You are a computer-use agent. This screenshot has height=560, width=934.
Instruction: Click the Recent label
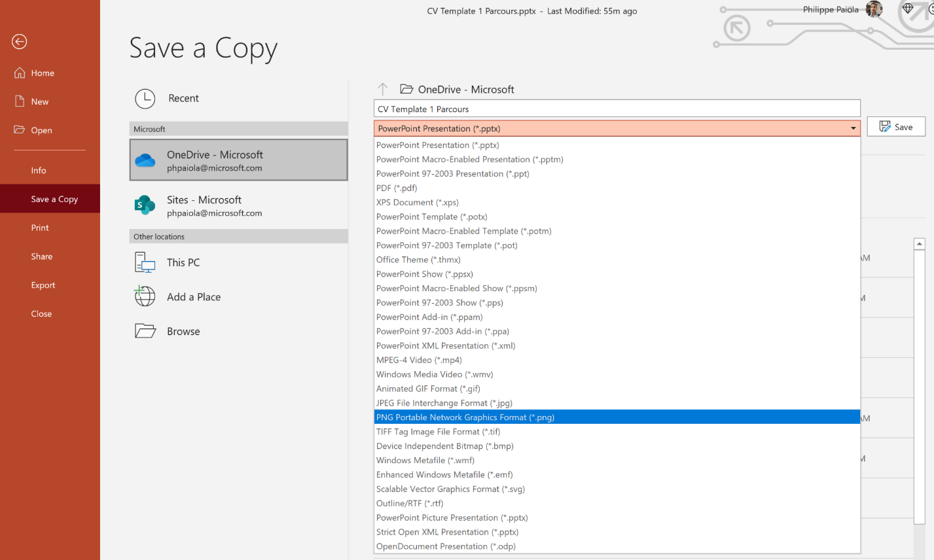pyautogui.click(x=183, y=98)
